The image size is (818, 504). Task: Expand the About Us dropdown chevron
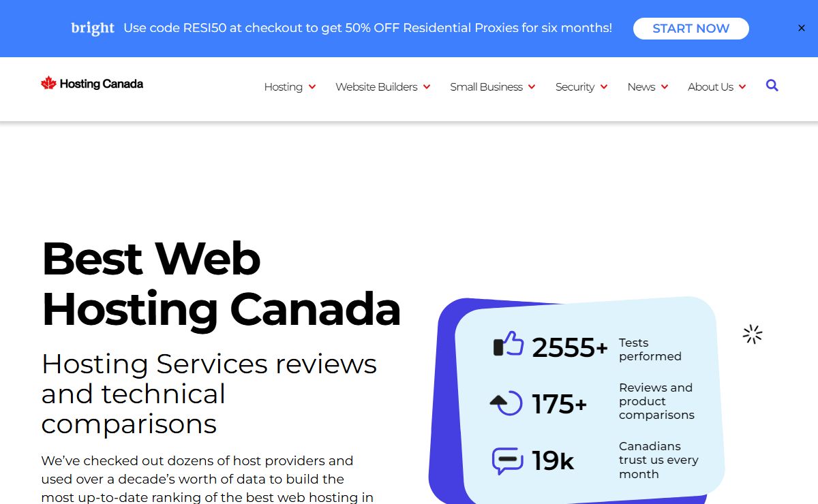click(742, 87)
